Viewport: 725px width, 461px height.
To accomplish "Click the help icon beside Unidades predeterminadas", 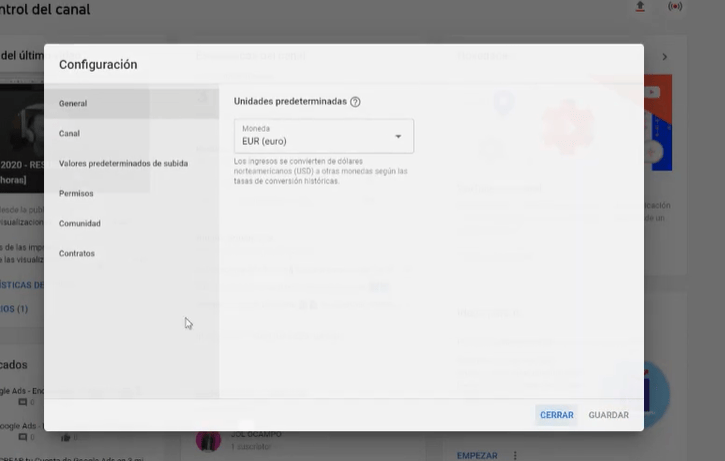I will click(x=355, y=102).
